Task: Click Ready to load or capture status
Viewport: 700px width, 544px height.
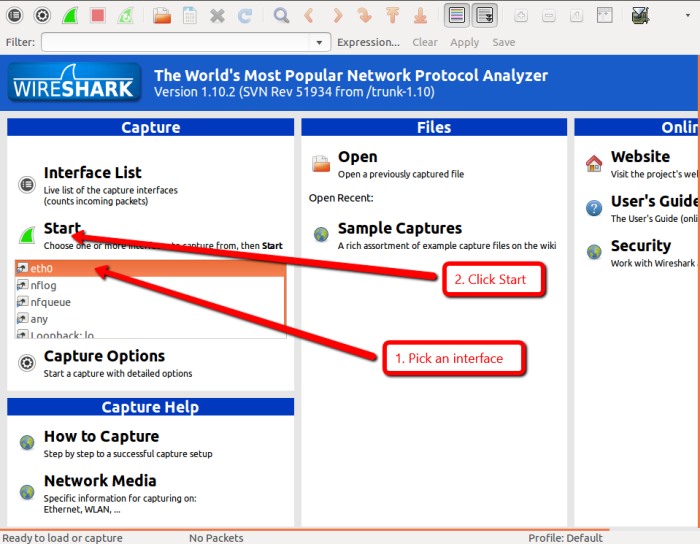Action: tap(62, 538)
